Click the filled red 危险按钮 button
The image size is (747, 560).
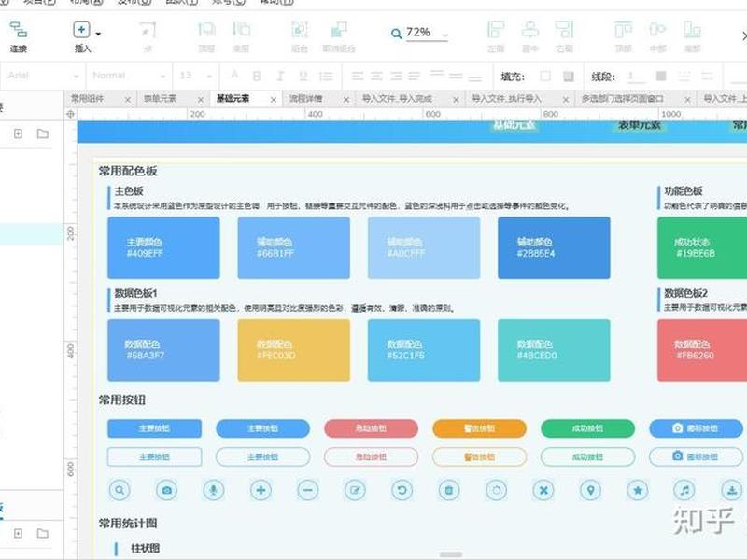[x=371, y=428]
